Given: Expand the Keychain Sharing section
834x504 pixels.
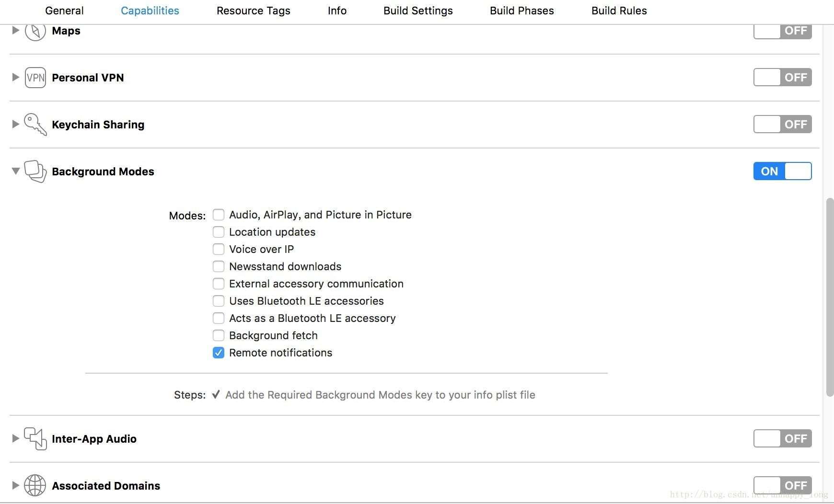Looking at the screenshot, I should [15, 124].
